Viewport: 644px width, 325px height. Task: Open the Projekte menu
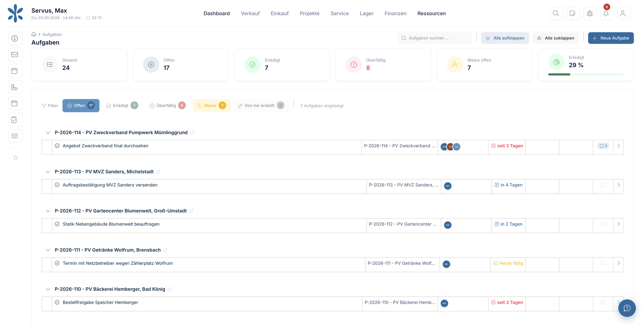click(x=309, y=14)
